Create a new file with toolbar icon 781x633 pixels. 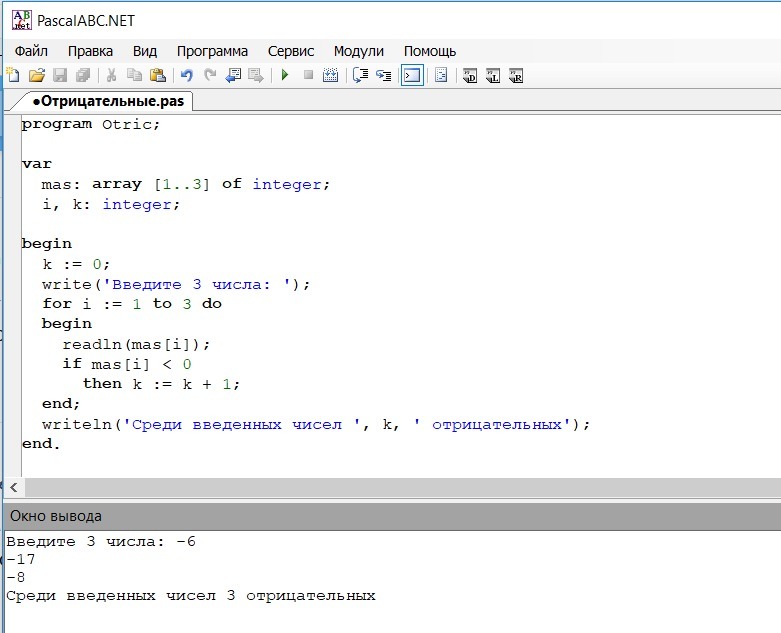(13, 76)
